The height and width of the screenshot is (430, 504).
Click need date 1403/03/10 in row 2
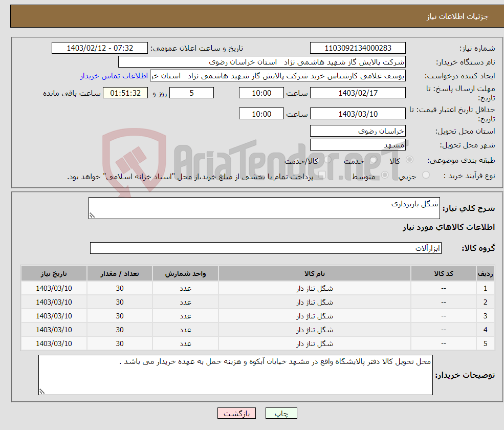[54, 303]
